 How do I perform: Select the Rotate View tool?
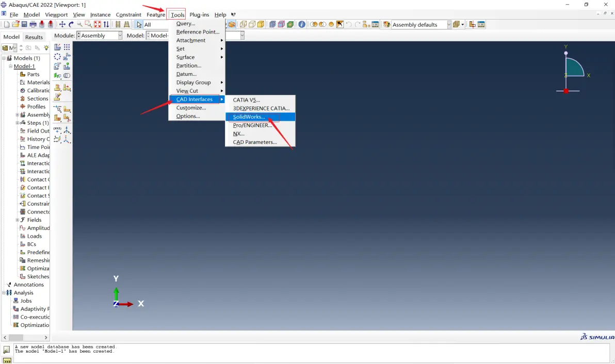pyautogui.click(x=71, y=24)
